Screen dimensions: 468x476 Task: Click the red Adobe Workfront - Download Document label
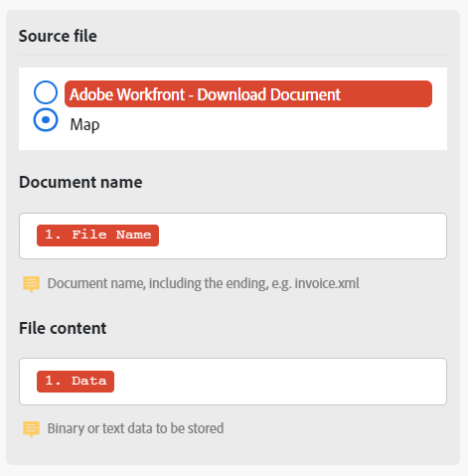click(x=248, y=94)
